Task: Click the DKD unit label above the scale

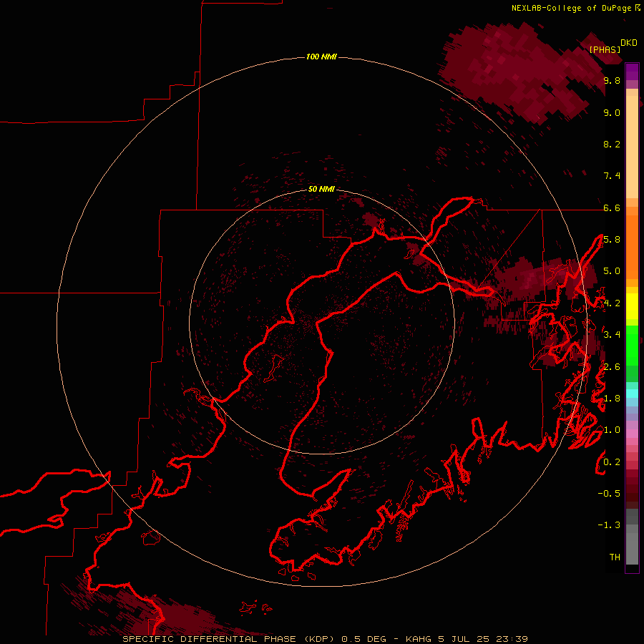Action: pyautogui.click(x=629, y=43)
